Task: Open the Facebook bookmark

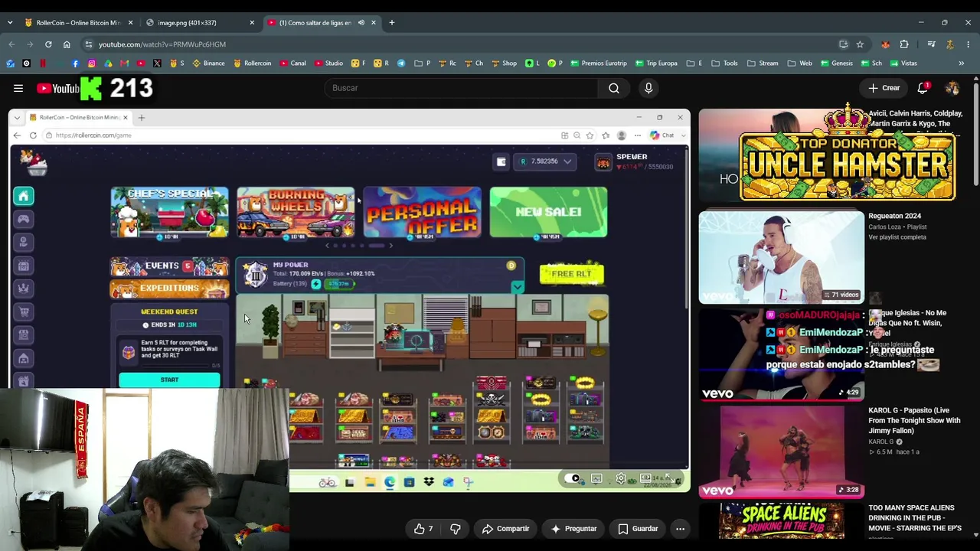Action: (x=75, y=64)
